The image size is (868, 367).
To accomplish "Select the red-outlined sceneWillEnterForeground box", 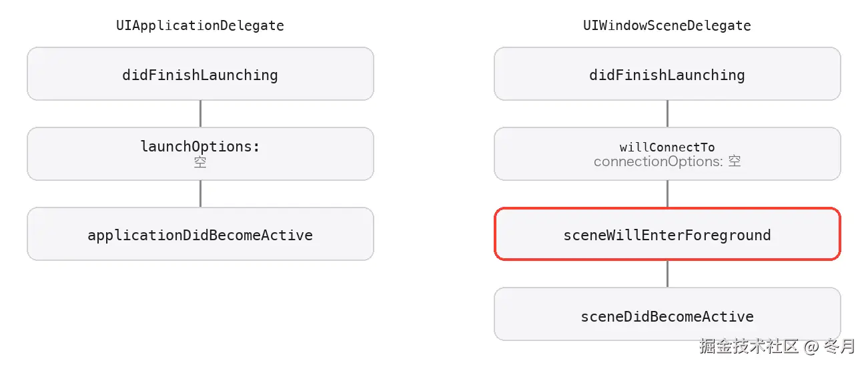I will pos(667,234).
